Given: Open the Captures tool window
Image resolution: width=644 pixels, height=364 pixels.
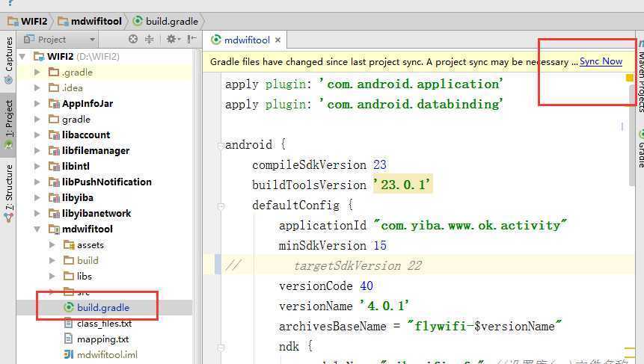Looking at the screenshot, I should point(7,60).
